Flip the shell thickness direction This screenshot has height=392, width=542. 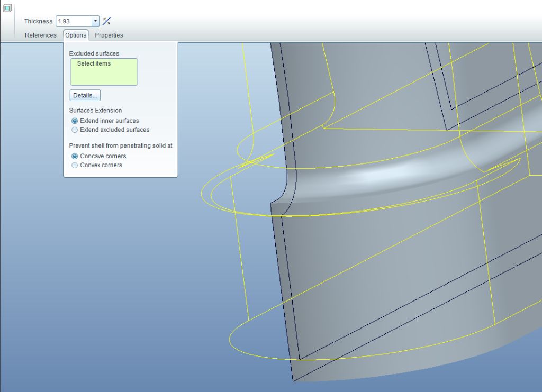pos(106,21)
